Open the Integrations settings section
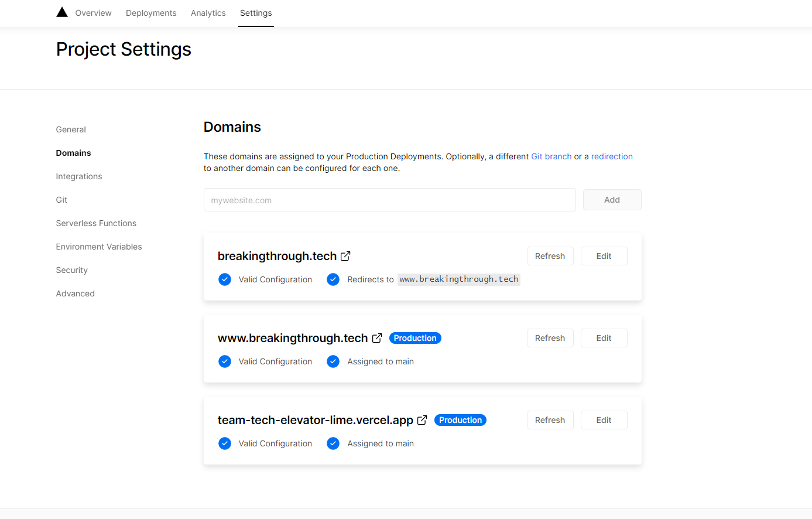Screen dimensions: 812x519 (x=79, y=176)
